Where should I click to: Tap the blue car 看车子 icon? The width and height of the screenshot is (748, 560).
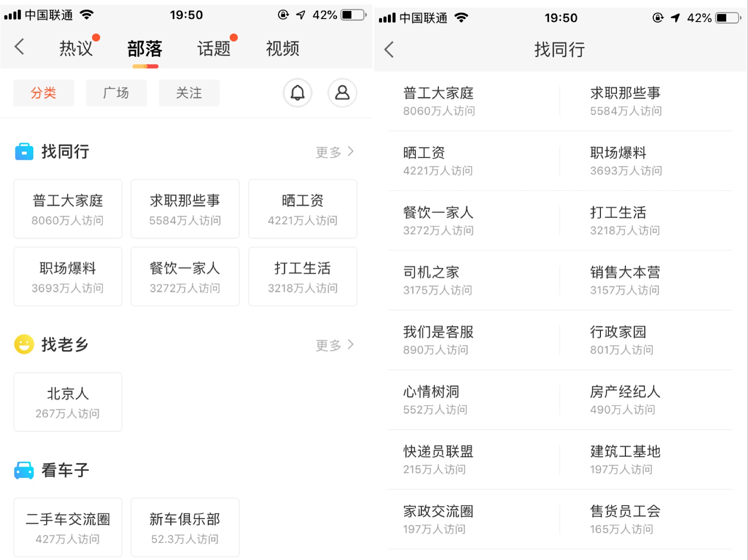click(x=24, y=470)
